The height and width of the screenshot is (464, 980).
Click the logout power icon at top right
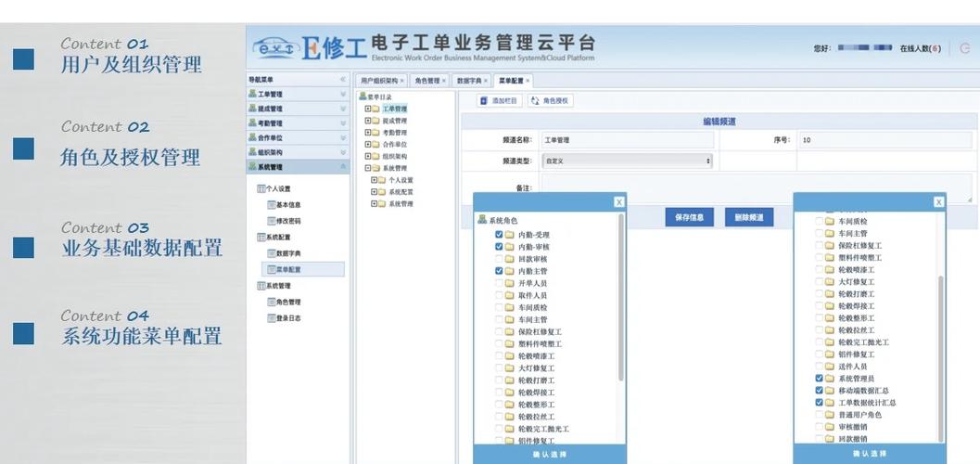click(963, 48)
